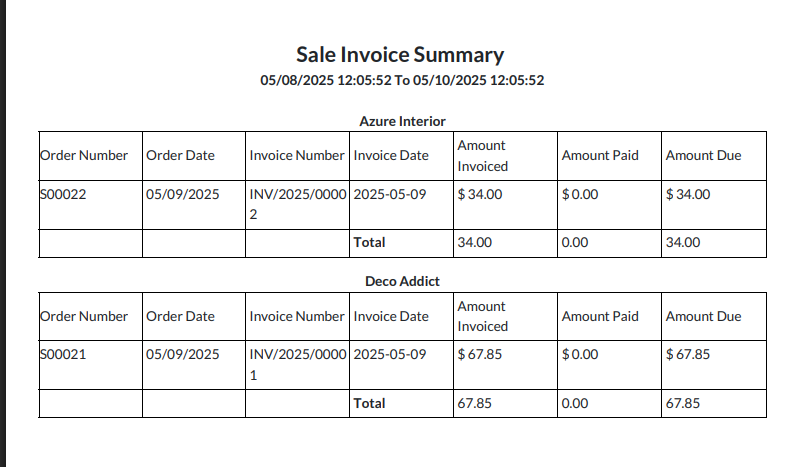The height and width of the screenshot is (467, 797).
Task: Click the report date range subtitle
Action: click(402, 80)
